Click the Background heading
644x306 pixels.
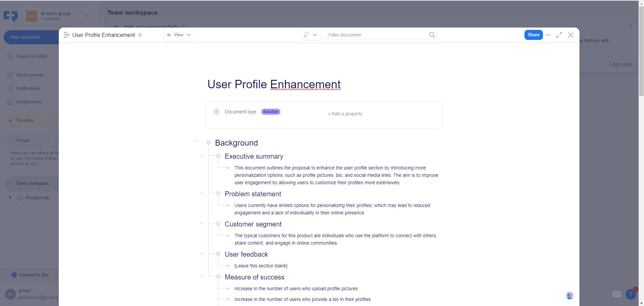236,143
